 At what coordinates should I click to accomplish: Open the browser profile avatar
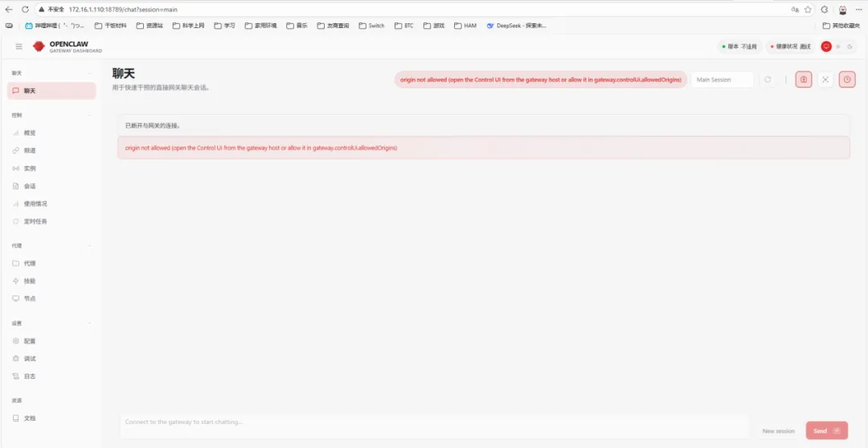(842, 10)
